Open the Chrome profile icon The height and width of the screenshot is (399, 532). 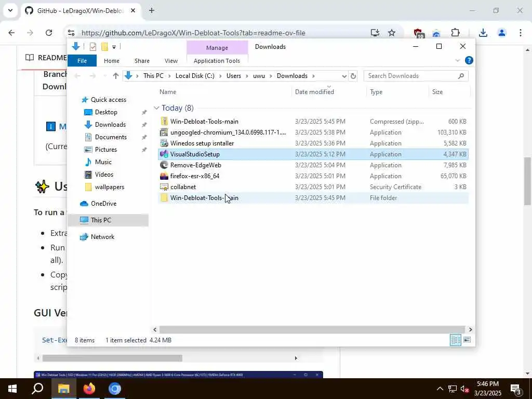(502, 33)
